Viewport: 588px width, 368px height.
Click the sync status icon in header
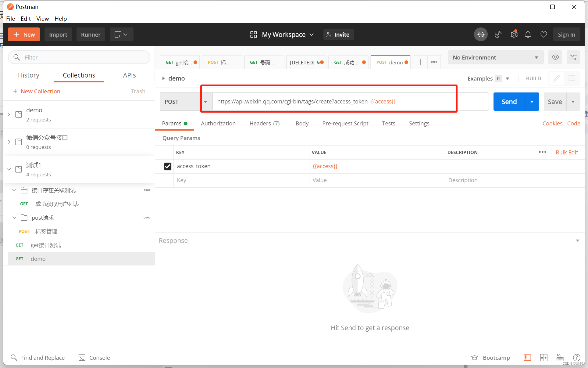coord(481,34)
